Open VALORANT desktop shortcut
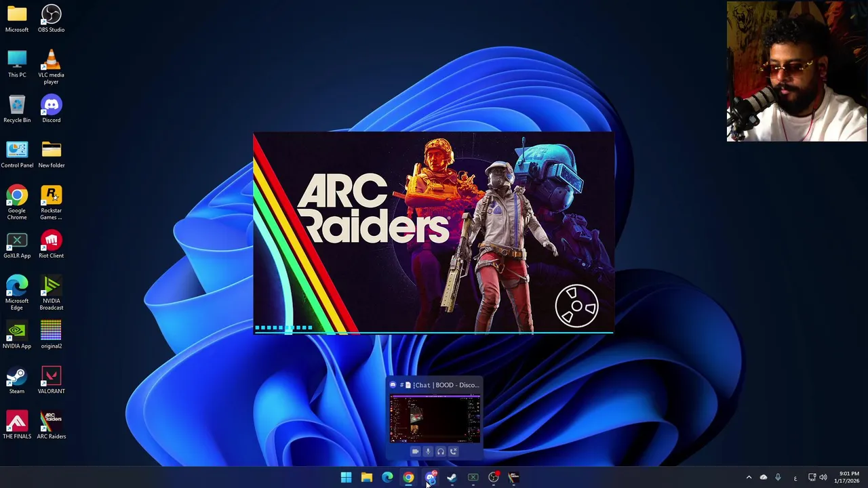 (51, 380)
